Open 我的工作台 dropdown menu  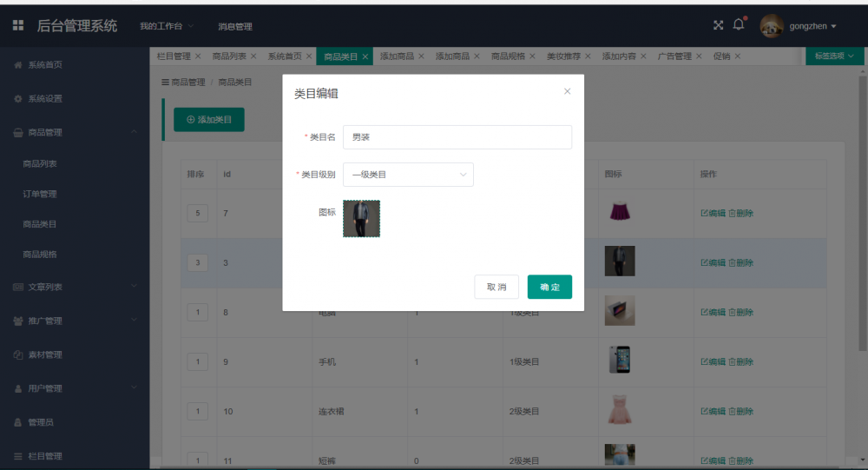167,26
